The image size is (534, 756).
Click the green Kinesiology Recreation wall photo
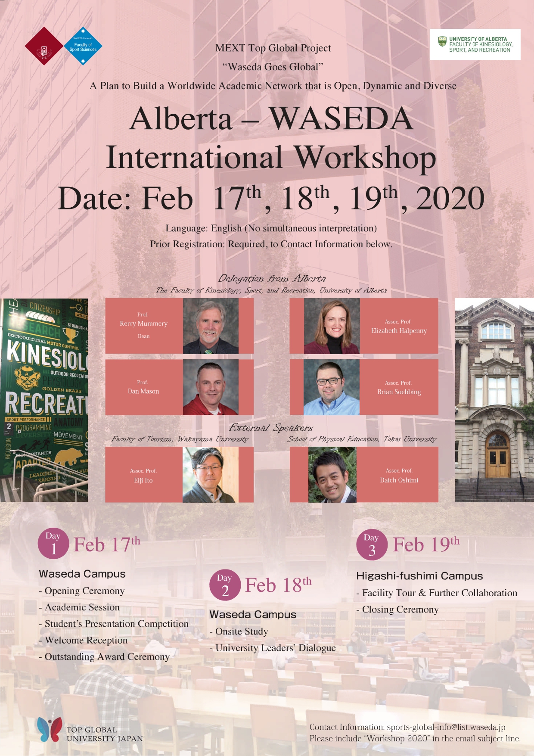[x=44, y=400]
